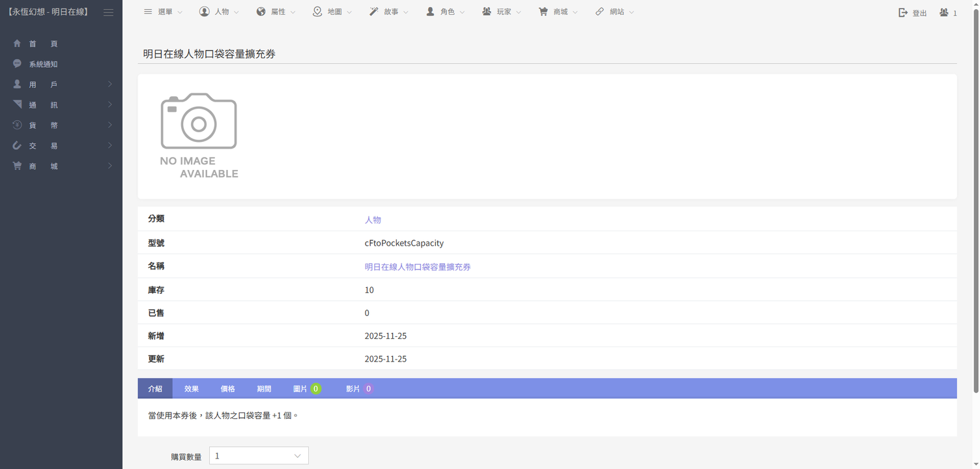Viewport: 980px width, 469px height.
Task: Click the 人物 category link
Action: [373, 220]
